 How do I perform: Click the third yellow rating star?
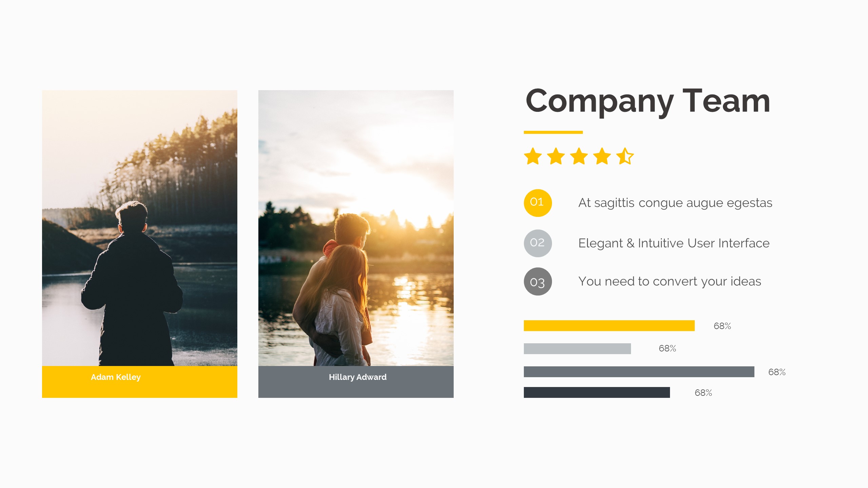point(579,156)
